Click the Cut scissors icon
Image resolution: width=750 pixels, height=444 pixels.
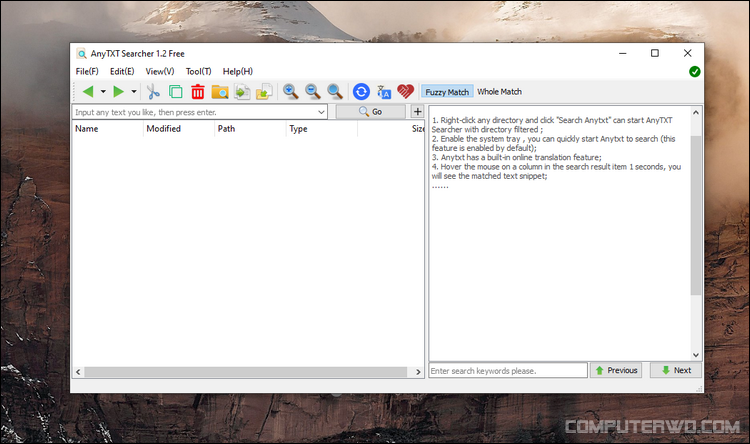pos(153,91)
